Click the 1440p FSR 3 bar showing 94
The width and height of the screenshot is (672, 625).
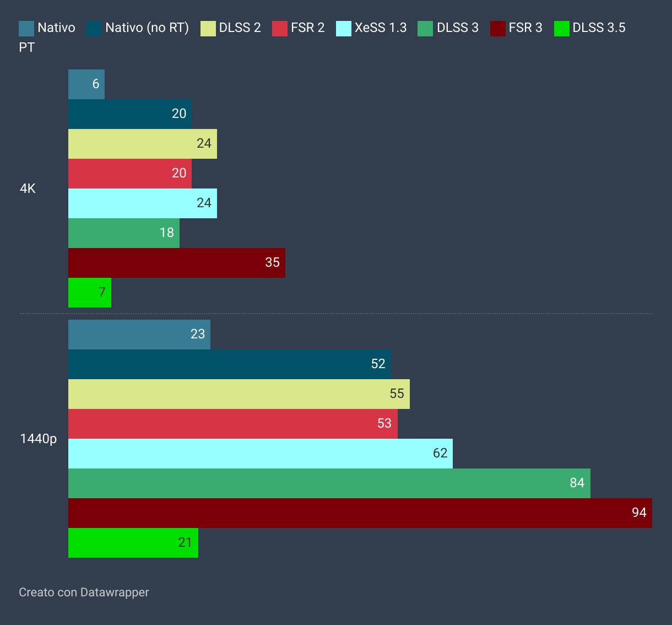360,513
